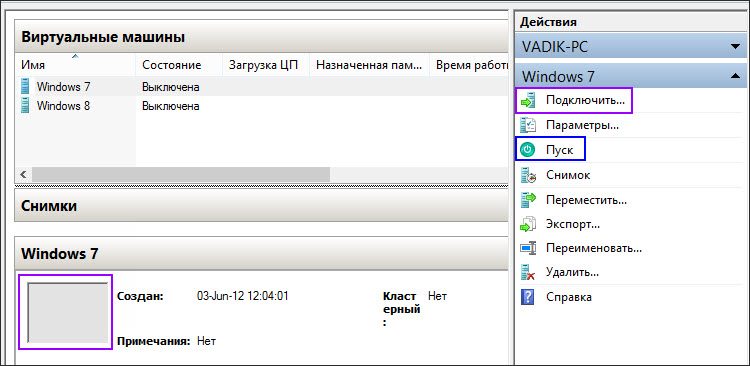
Task: Collapse the Windows 7 actions section arrow
Action: click(x=735, y=76)
